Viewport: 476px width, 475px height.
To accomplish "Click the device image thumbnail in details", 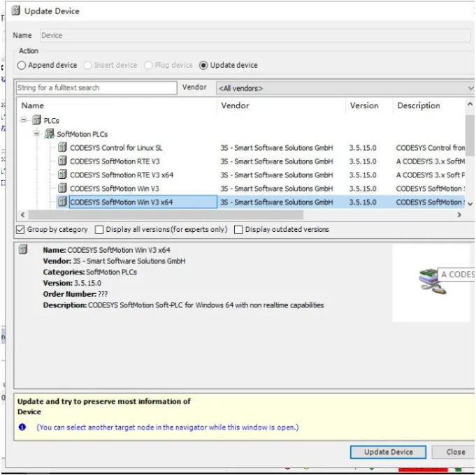I will [431, 283].
